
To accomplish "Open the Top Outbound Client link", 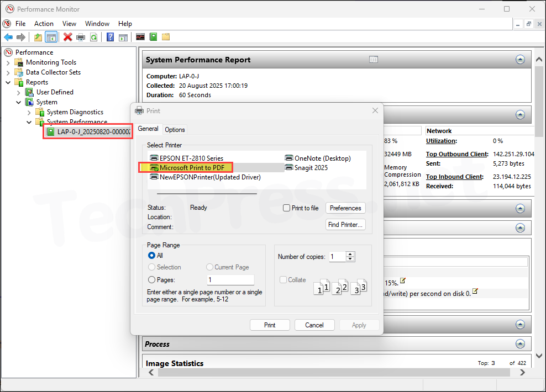I will point(457,154).
